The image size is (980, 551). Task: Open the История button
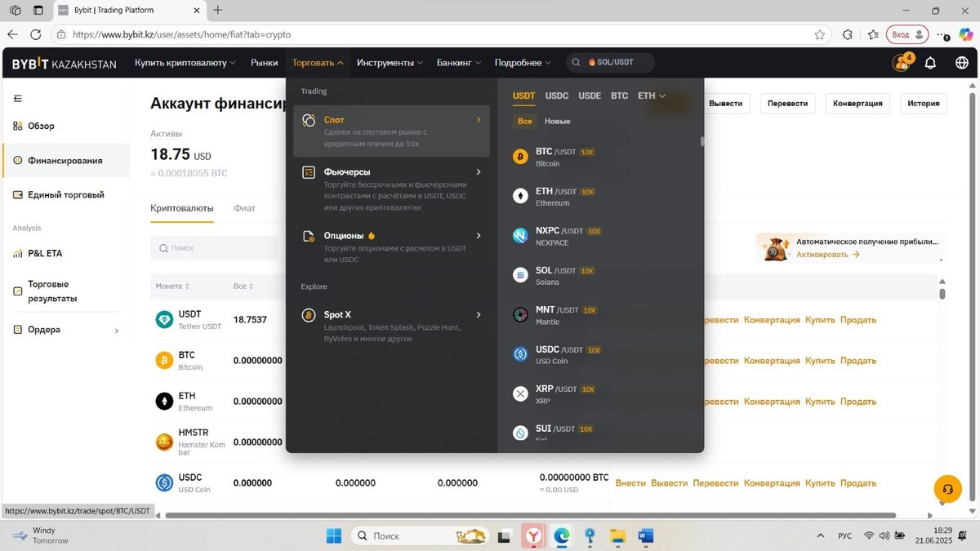pyautogui.click(x=924, y=103)
